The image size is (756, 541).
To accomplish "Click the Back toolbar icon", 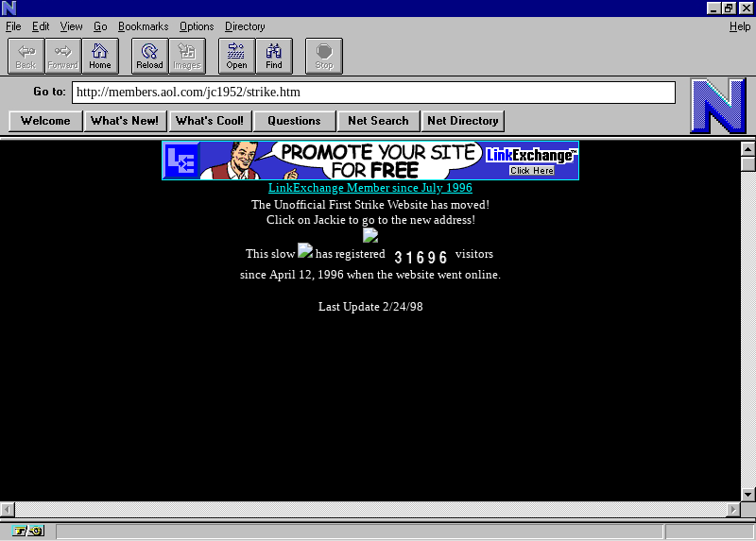I will [26, 56].
